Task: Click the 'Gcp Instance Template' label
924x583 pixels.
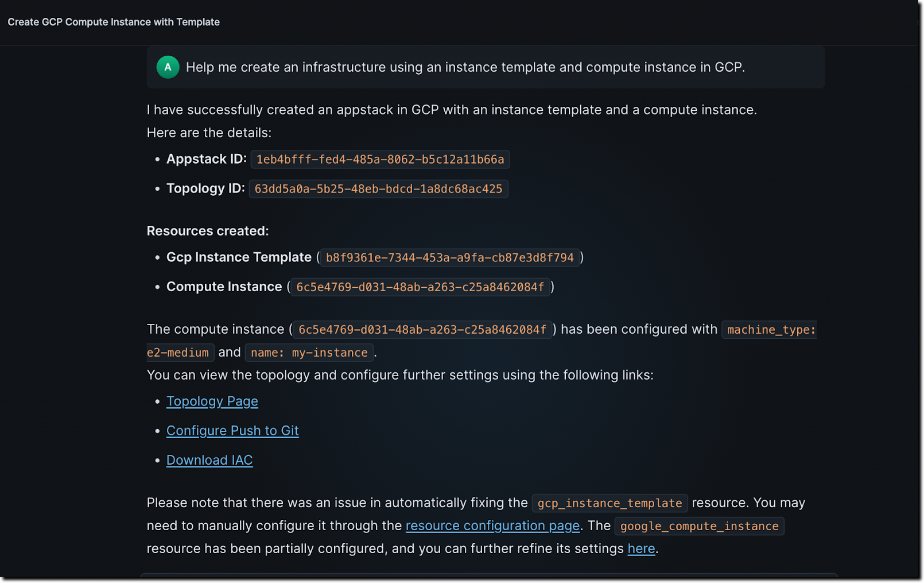Action: pyautogui.click(x=239, y=257)
